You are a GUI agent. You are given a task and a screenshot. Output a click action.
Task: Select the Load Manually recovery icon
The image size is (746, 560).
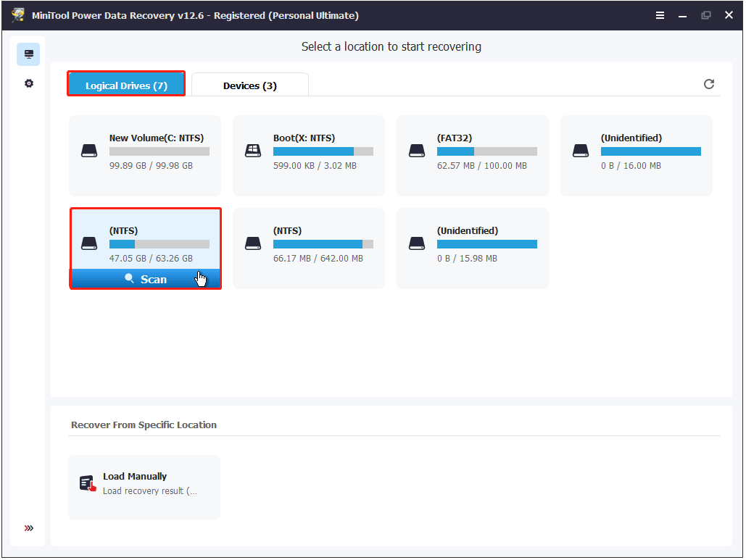[87, 483]
